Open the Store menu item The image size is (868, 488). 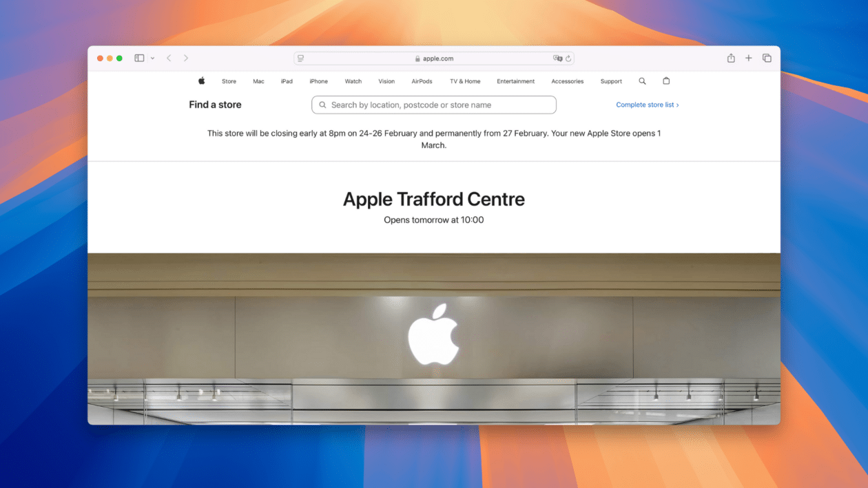(229, 81)
